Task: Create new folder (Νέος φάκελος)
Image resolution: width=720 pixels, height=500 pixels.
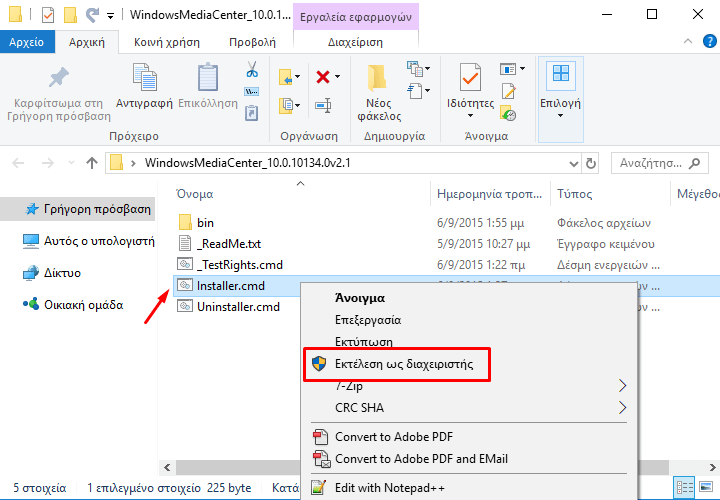Action: pos(379,93)
